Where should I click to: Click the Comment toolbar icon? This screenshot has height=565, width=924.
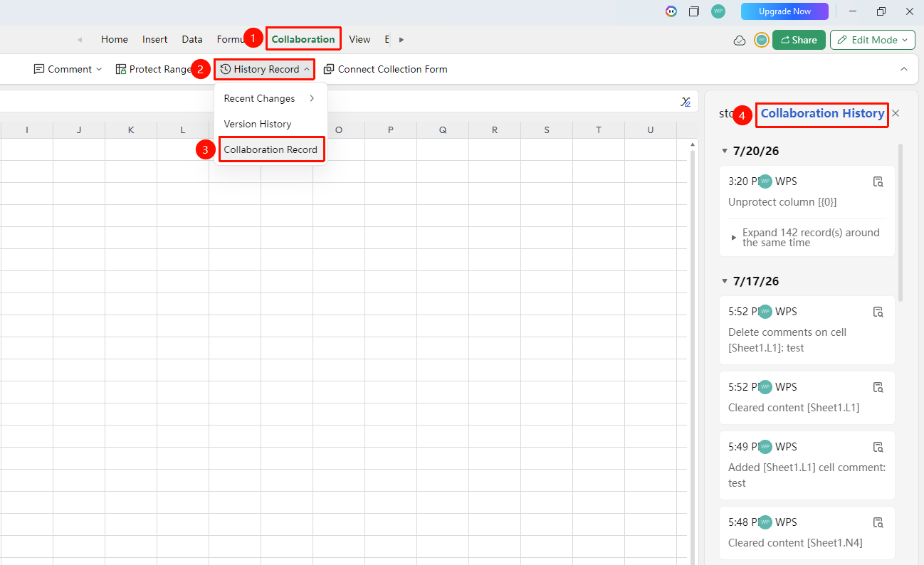39,69
